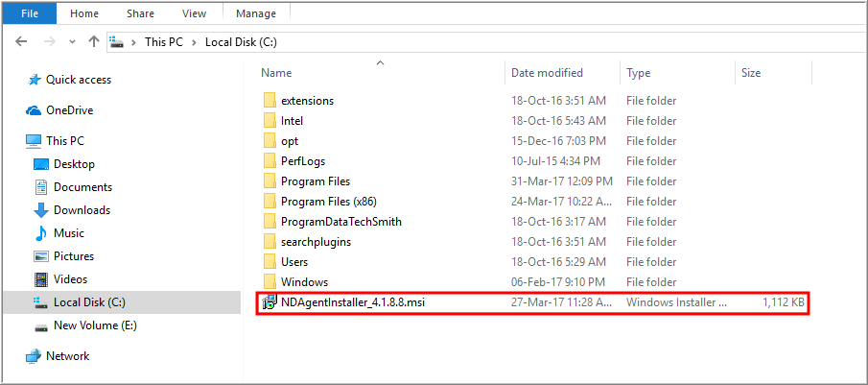The height and width of the screenshot is (385, 868).
Task: Open Music in navigation pane
Action: pyautogui.click(x=69, y=233)
